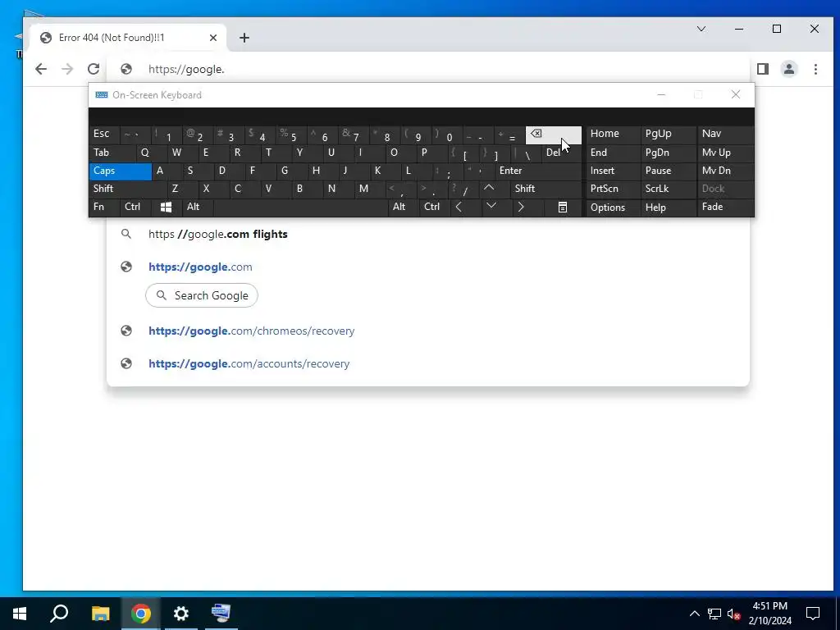Toggle the left Ctrl key

135,207
